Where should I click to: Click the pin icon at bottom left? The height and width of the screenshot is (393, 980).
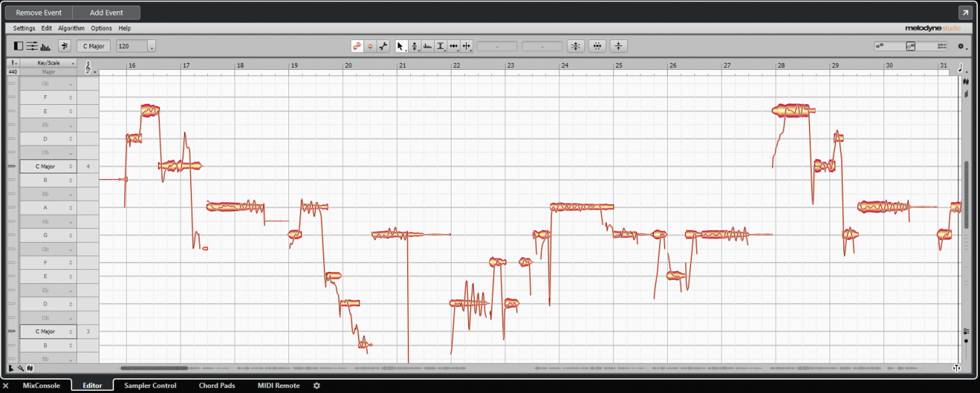coord(21,368)
